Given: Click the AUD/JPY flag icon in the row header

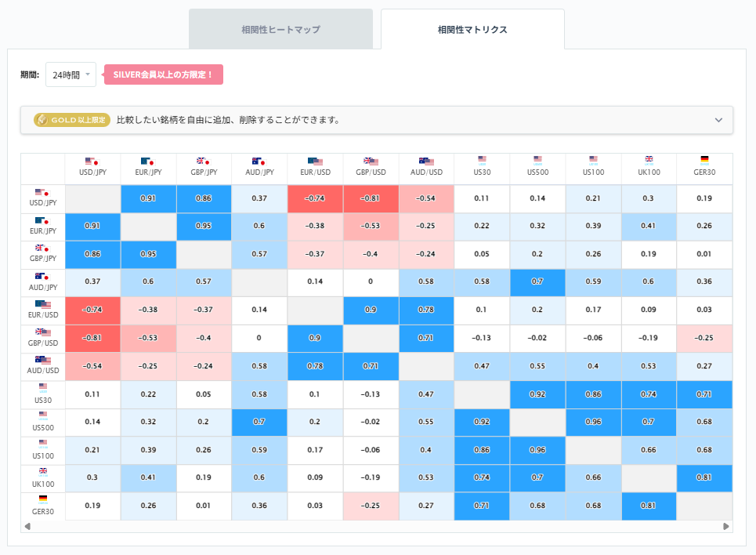Looking at the screenshot, I should (44, 276).
